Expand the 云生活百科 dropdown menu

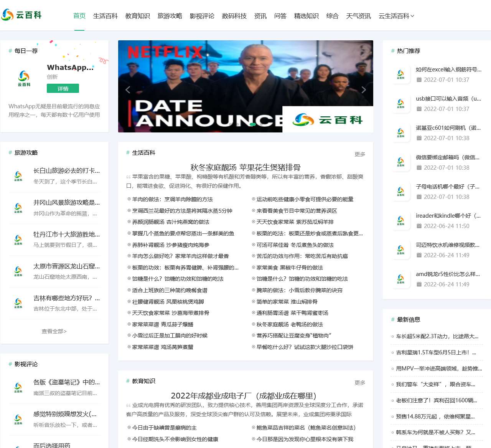[396, 16]
